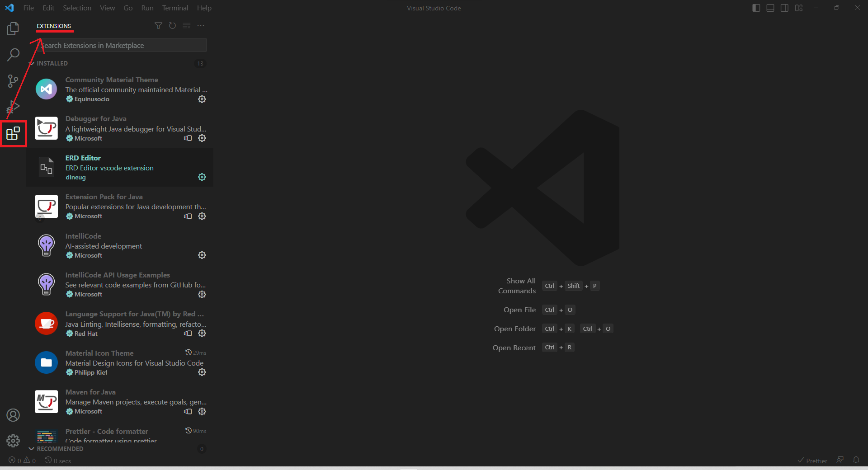Open the Edit menu
This screenshot has width=868, height=470.
pos(48,8)
